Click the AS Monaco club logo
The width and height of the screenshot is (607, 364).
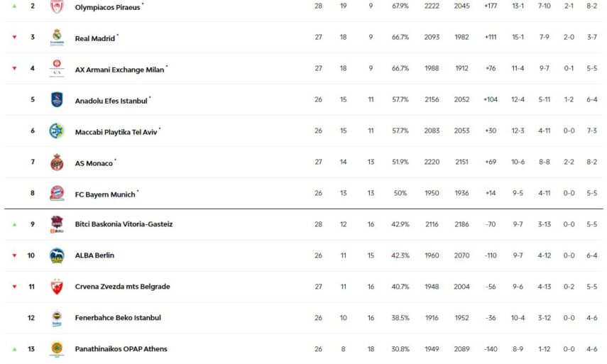point(57,162)
